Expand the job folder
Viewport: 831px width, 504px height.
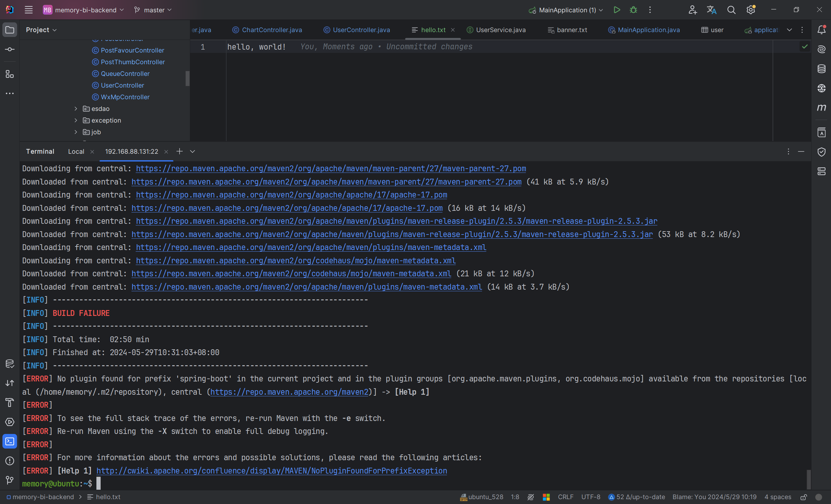point(76,132)
